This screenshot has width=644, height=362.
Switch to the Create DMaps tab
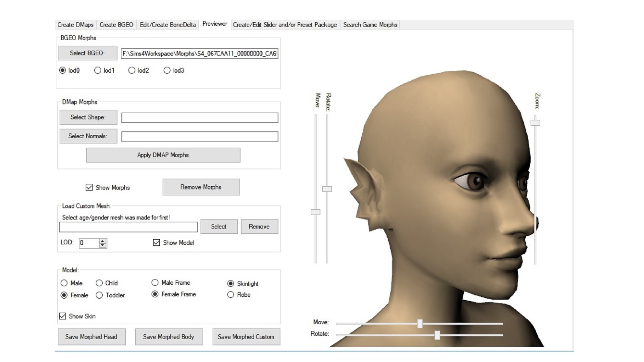[75, 25]
